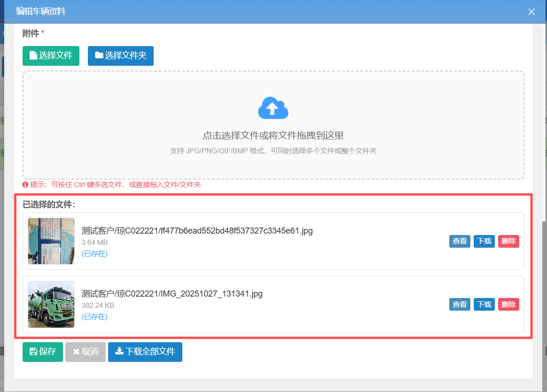View the ff477b6ead...jpg file with 查看
Image resolution: width=547 pixels, height=392 pixels.
[459, 241]
